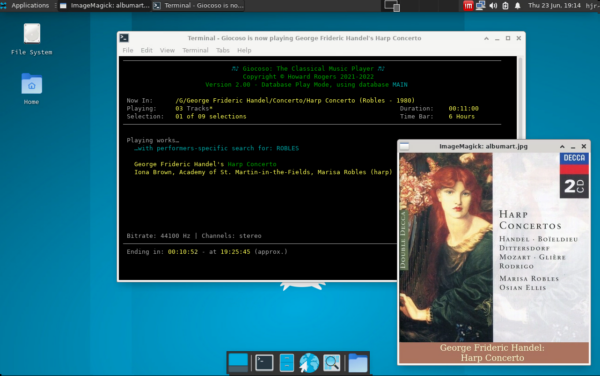Open the Terminal menu in the menubar
The width and height of the screenshot is (600, 376).
click(x=195, y=50)
